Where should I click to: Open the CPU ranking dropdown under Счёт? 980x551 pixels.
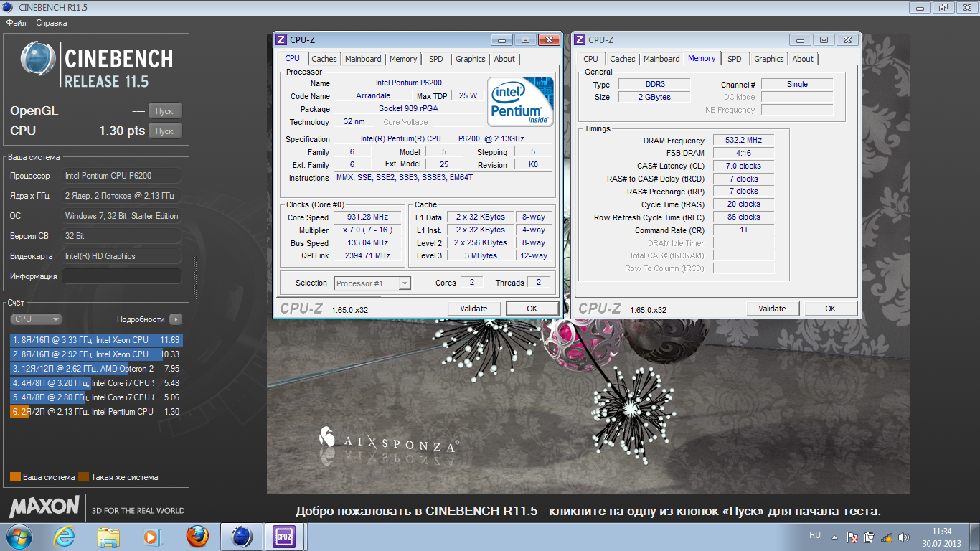[x=37, y=319]
